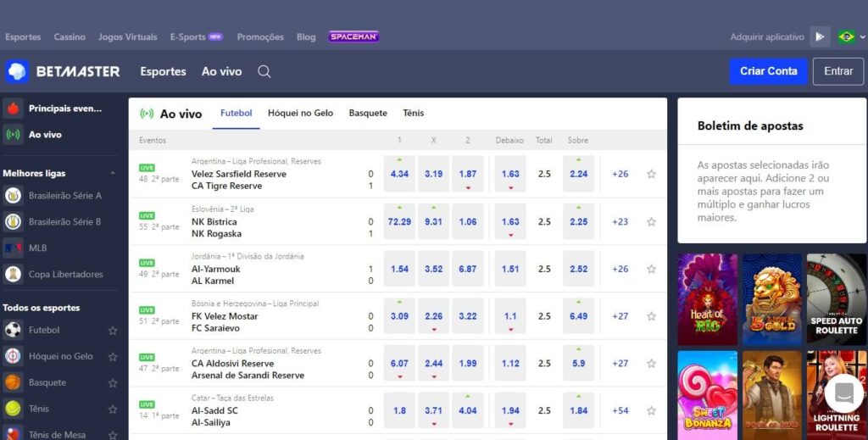Screen dimensions: 868x440
Task: Favorite the Velez Sarsfield Reserve match
Action: (x=651, y=174)
